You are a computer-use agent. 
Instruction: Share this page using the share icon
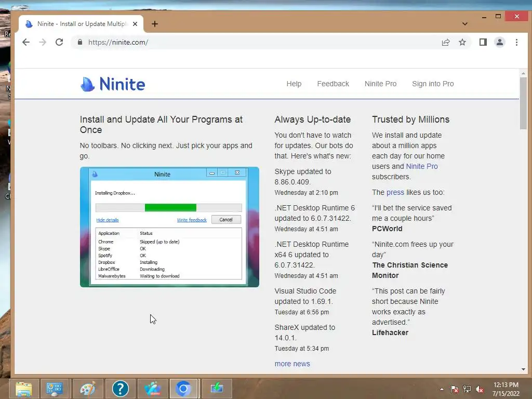coord(445,42)
